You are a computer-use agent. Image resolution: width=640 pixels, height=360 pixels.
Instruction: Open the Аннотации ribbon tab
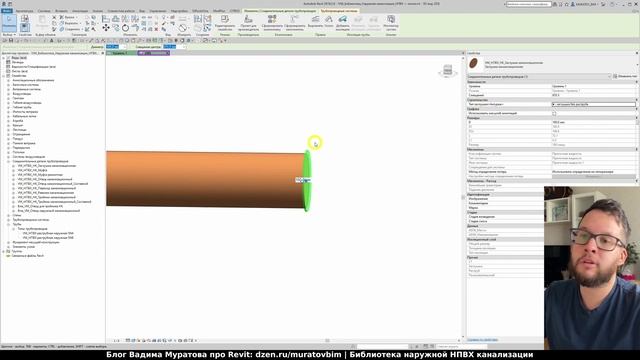point(80,11)
